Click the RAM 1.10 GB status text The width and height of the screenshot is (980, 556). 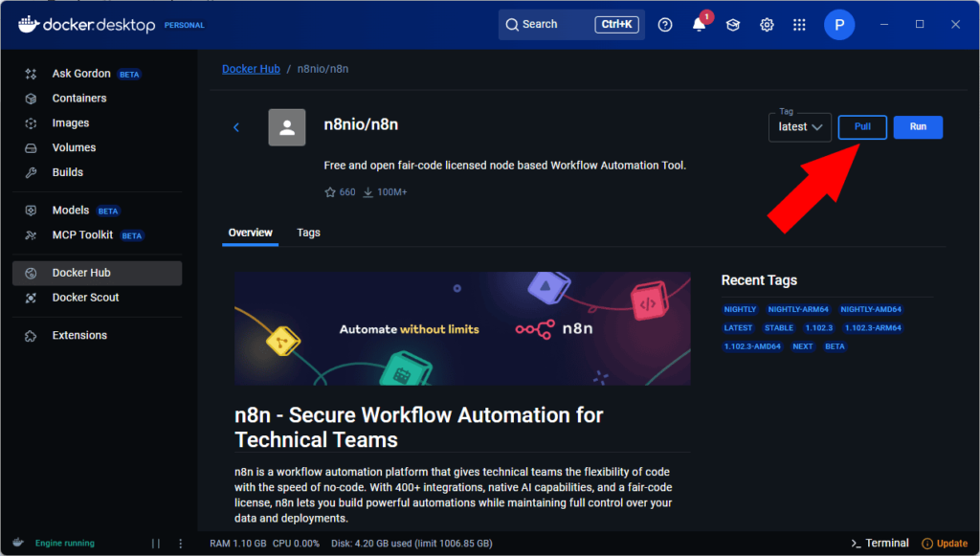click(238, 544)
